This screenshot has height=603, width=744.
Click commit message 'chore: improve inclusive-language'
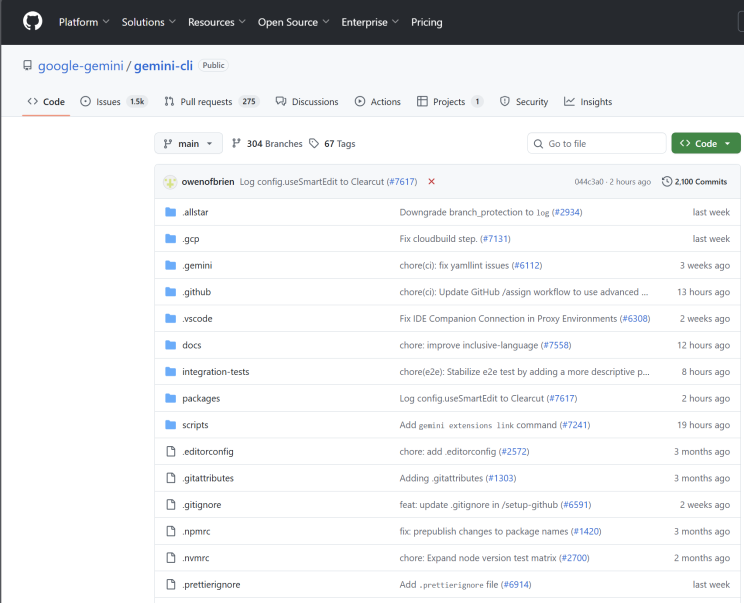coord(469,345)
